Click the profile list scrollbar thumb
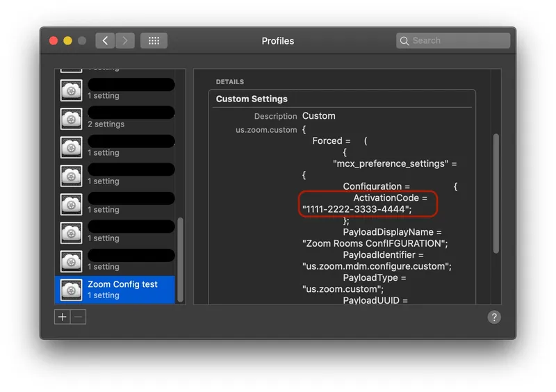 (181, 260)
